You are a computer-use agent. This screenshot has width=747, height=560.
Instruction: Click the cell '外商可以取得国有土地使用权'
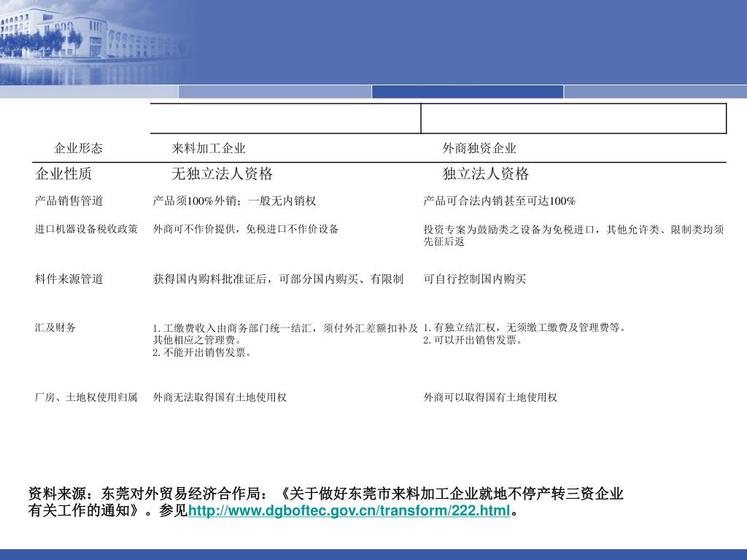(490, 397)
